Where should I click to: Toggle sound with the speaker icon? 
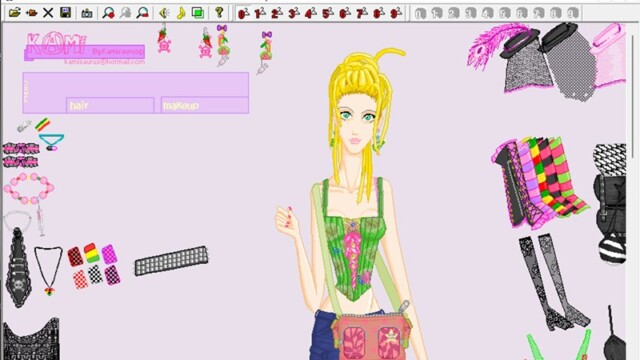pos(164,13)
